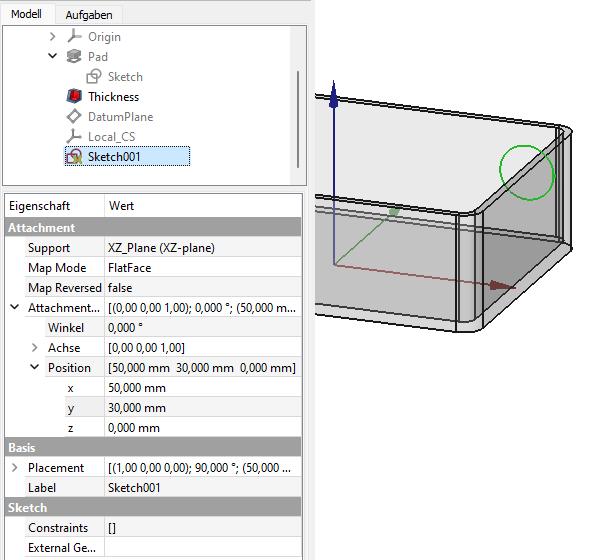Expand the Origin tree node
This screenshot has width=600, height=560.
click(x=52, y=37)
